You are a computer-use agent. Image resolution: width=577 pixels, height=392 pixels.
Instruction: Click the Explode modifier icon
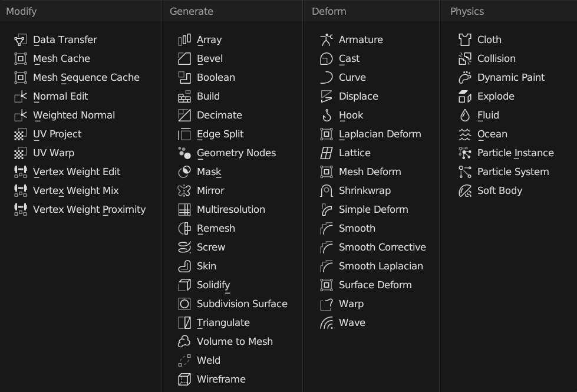coord(465,97)
